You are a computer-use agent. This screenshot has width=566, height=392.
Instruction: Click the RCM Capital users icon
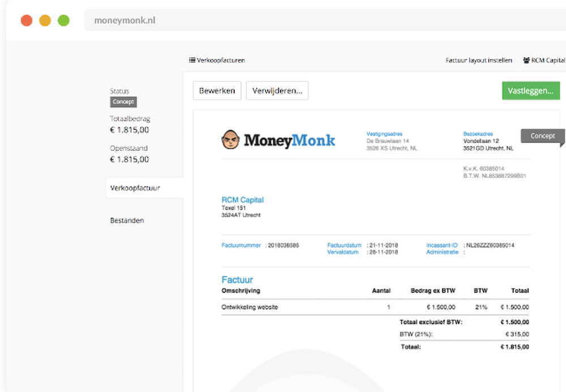[526, 60]
